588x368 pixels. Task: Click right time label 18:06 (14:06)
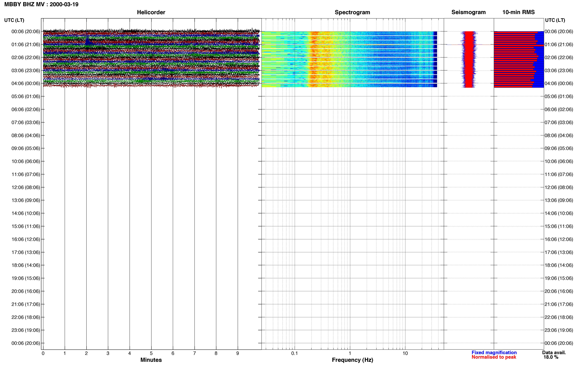(559, 265)
